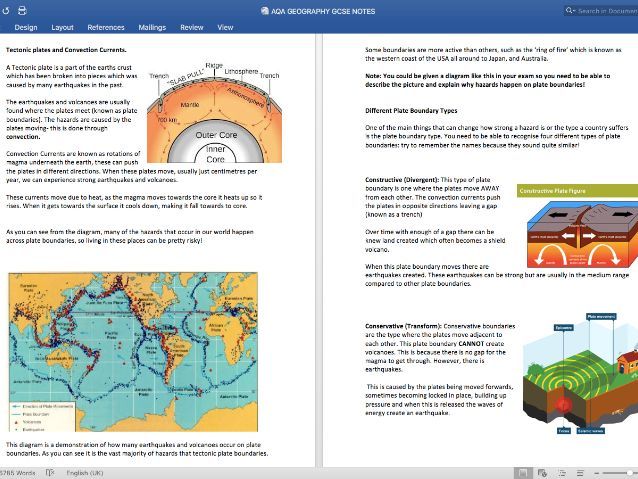Click the zoom out minus button
The height and width of the screenshot is (479, 638).
(596, 473)
